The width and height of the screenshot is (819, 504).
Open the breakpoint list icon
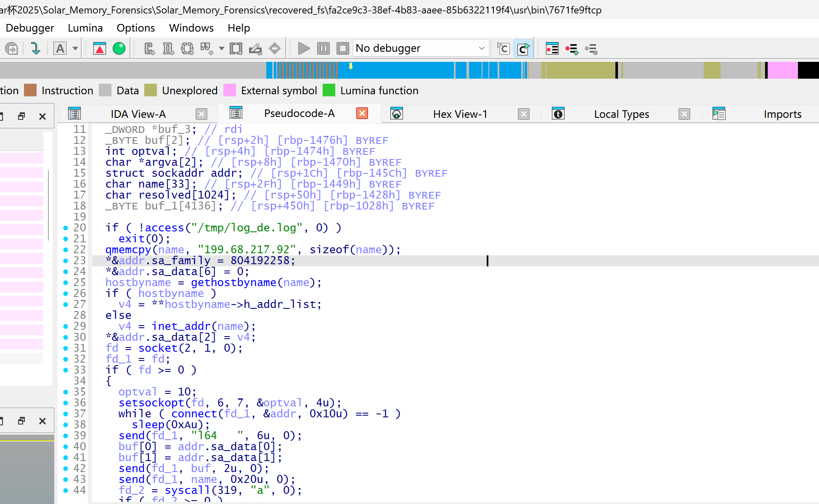(x=552, y=49)
